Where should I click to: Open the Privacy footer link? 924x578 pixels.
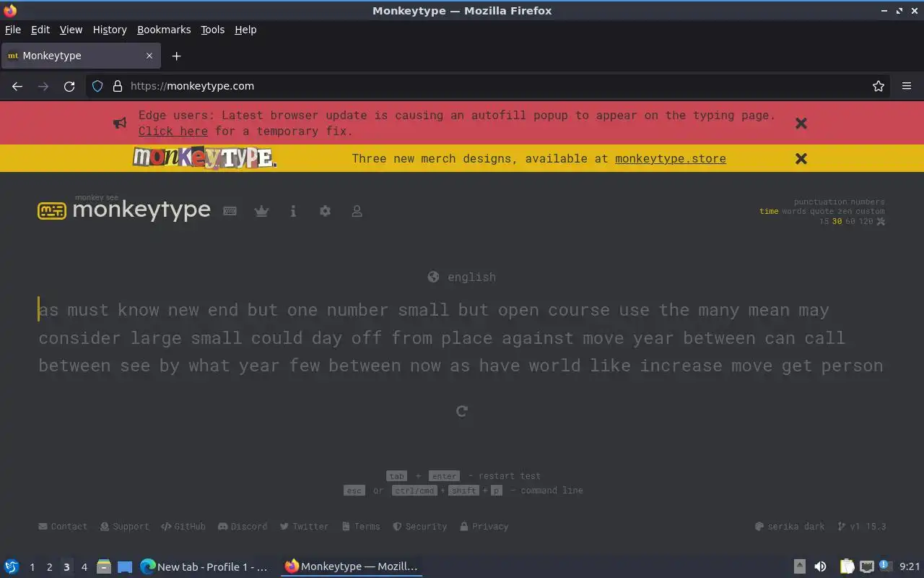484,527
